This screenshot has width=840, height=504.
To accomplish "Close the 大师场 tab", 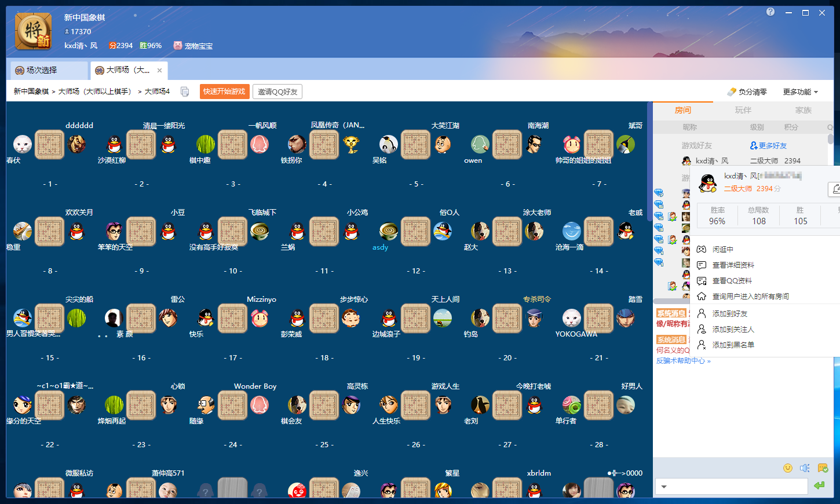I will tap(160, 71).
